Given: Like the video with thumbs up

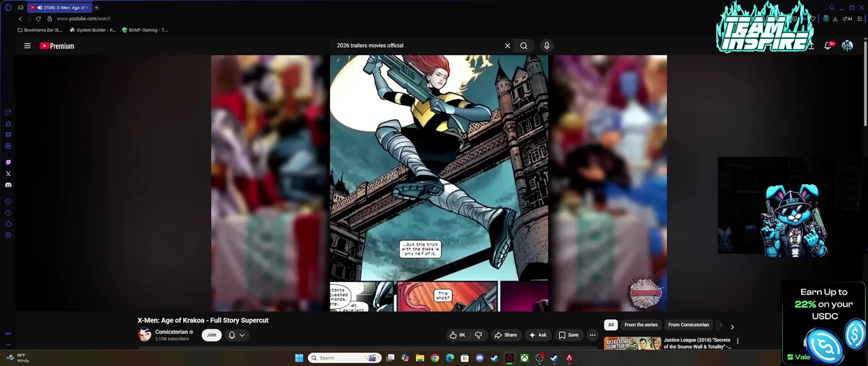Looking at the screenshot, I should pyautogui.click(x=457, y=335).
